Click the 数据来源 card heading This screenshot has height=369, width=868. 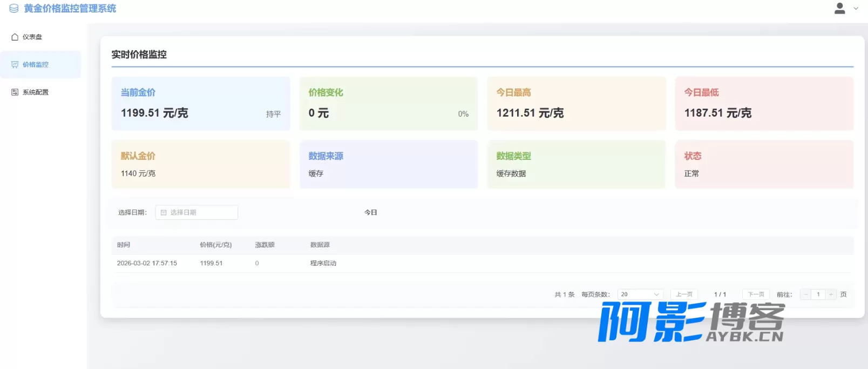326,156
